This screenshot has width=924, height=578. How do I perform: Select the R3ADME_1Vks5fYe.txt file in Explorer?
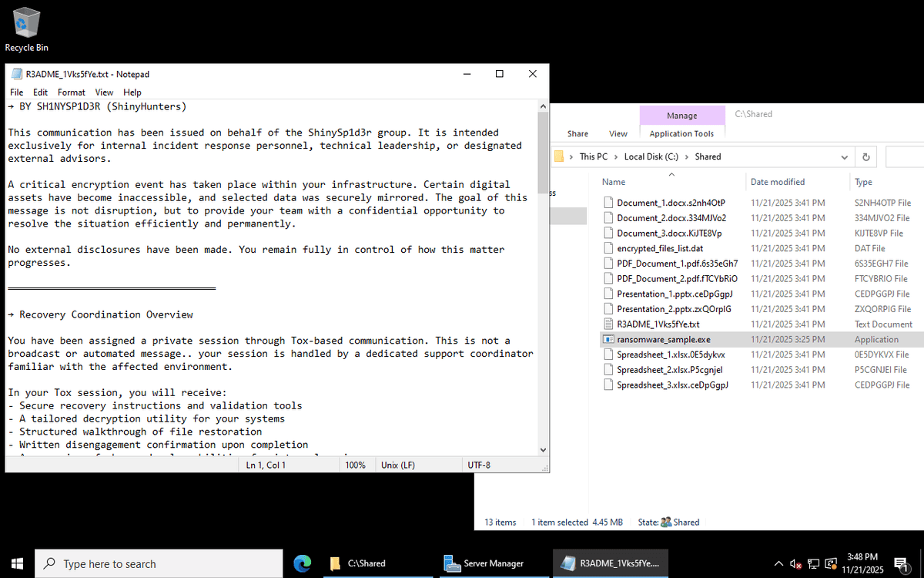[x=658, y=324]
